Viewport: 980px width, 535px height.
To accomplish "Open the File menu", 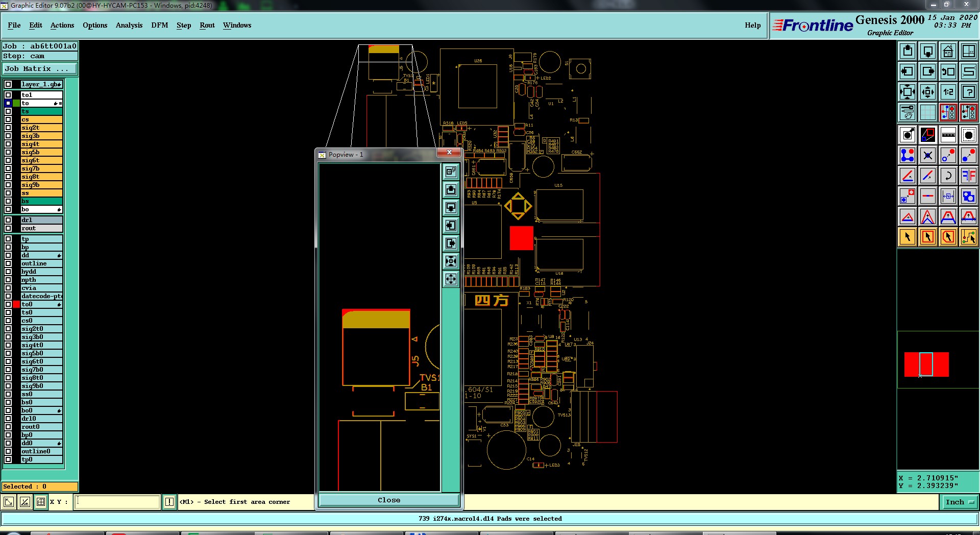I will click(14, 25).
